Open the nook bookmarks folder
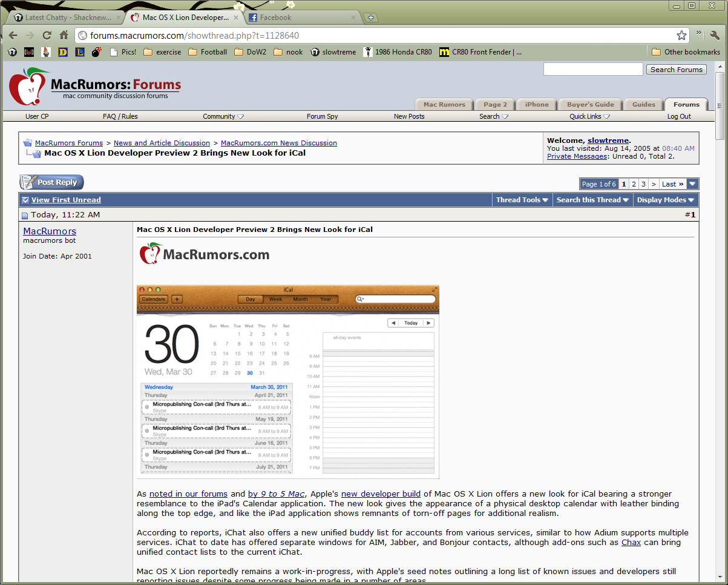 click(288, 52)
